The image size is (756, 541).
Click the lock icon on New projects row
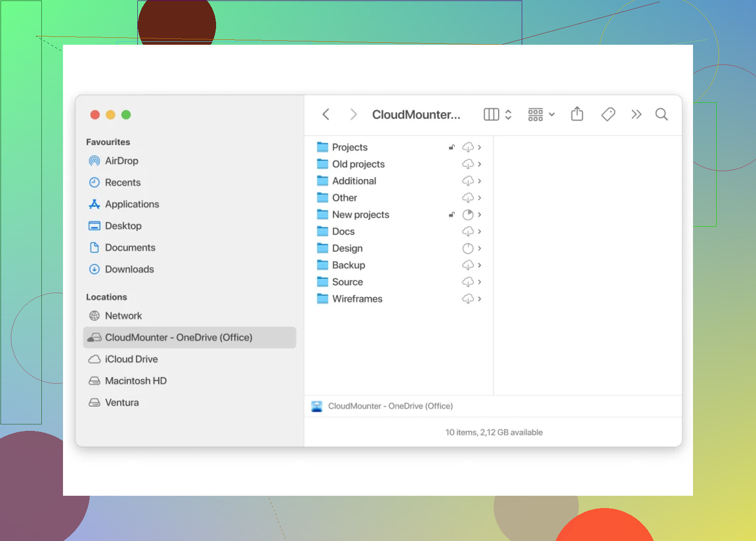point(451,214)
